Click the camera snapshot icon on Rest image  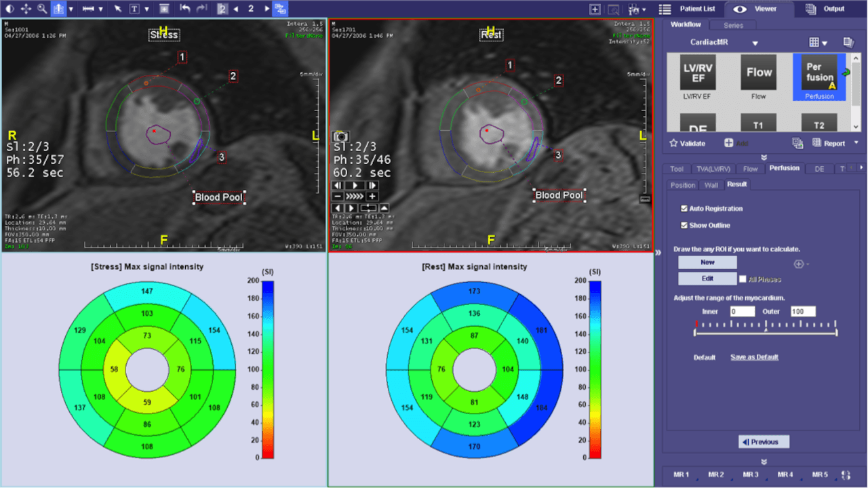click(x=340, y=136)
